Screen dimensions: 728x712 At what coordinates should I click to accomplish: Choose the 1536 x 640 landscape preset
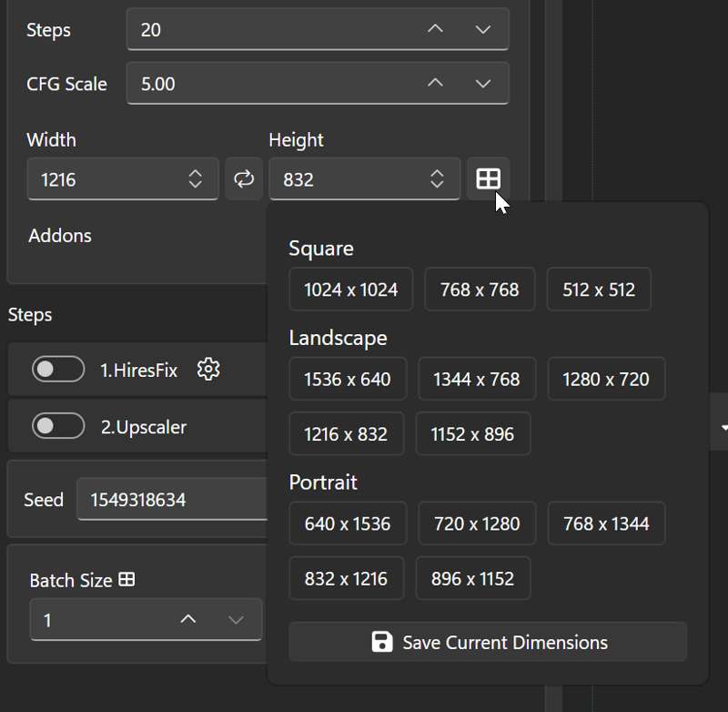347,379
